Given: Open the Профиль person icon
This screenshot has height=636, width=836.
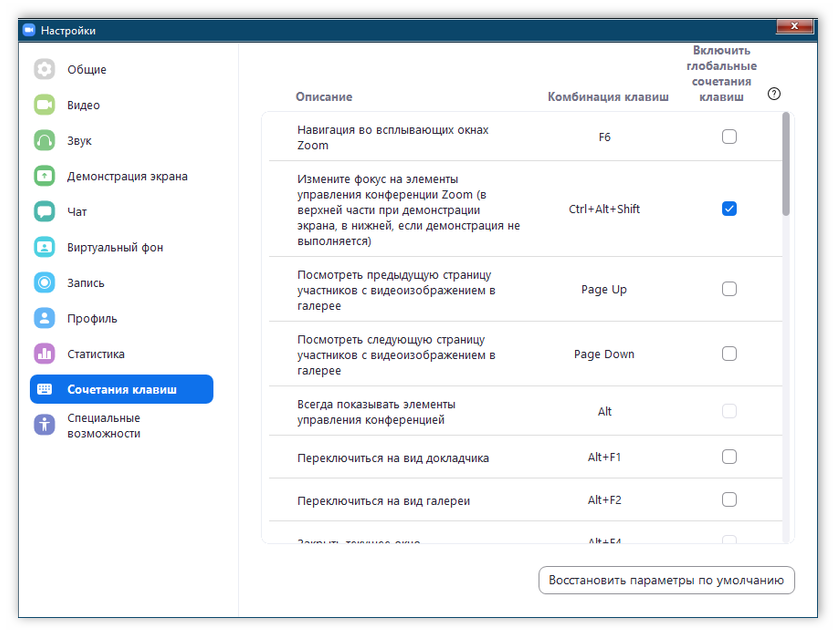Looking at the screenshot, I should pyautogui.click(x=44, y=318).
